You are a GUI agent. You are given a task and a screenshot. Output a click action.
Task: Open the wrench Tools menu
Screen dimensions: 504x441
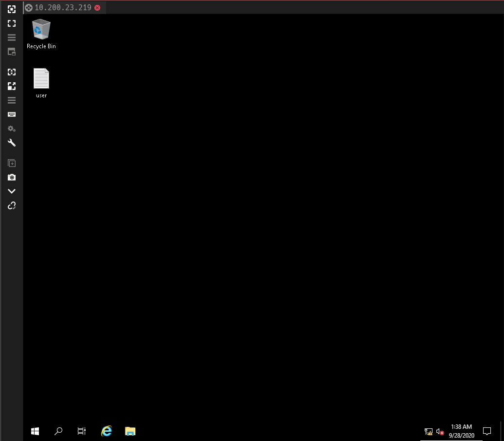tap(12, 143)
